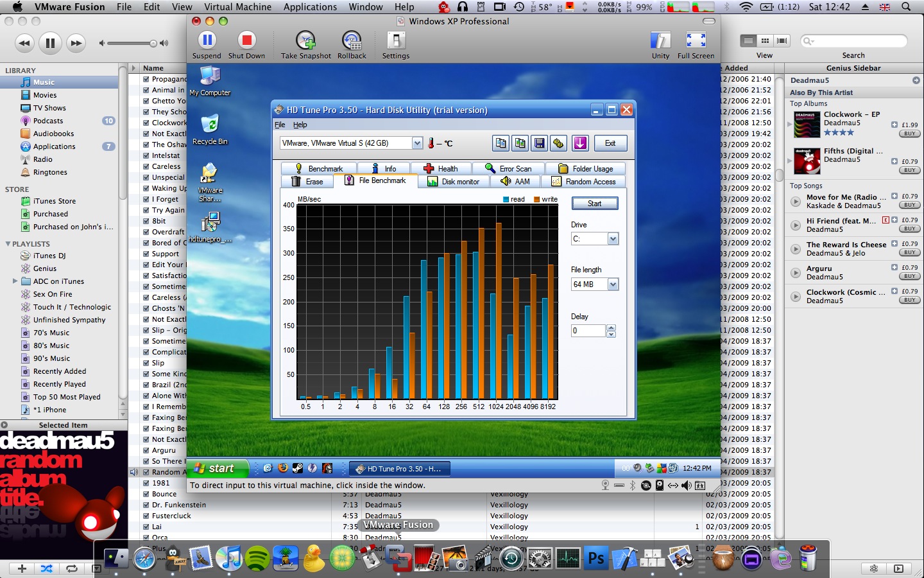Click Start to run the file benchmark

[x=595, y=204]
